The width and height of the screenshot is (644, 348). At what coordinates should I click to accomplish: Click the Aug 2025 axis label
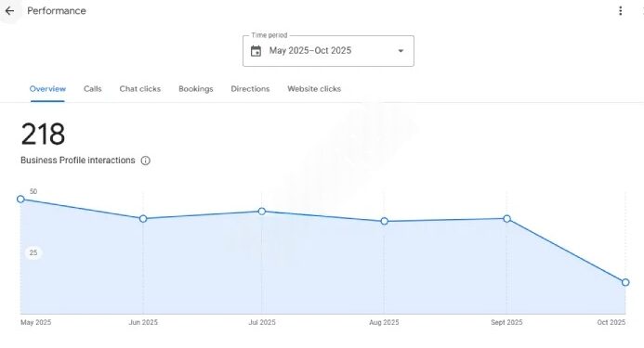point(384,323)
